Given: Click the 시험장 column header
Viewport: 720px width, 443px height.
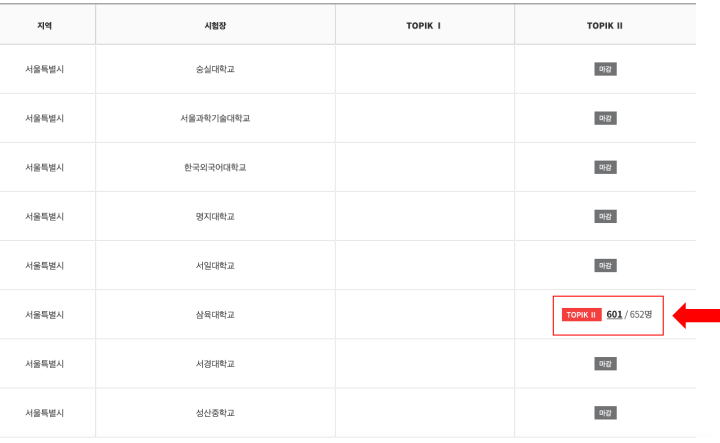Looking at the screenshot, I should (215, 25).
